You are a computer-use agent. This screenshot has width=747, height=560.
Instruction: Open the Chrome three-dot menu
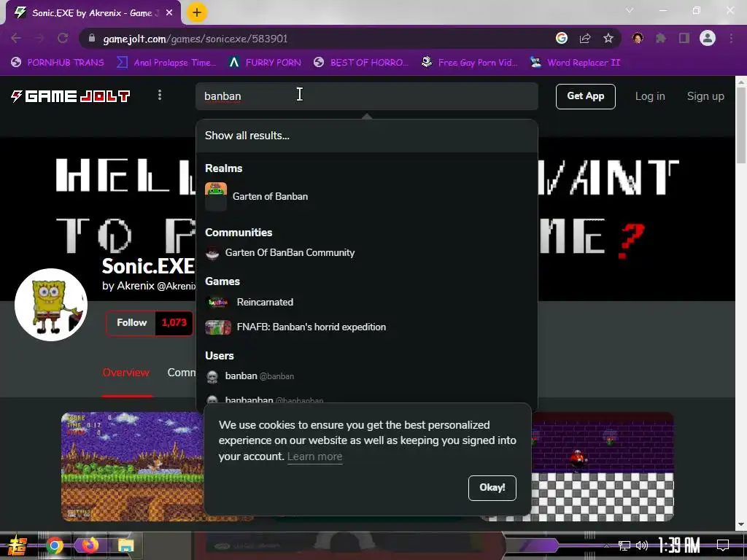[x=731, y=38]
